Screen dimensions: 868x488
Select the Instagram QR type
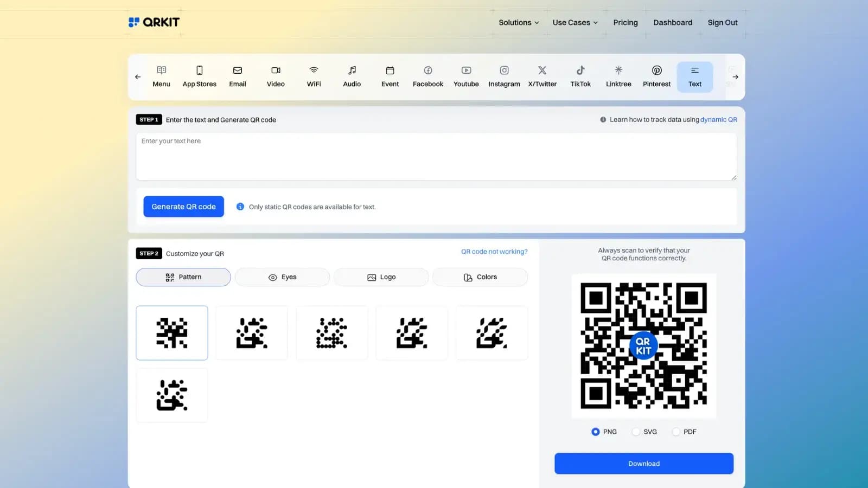point(504,76)
